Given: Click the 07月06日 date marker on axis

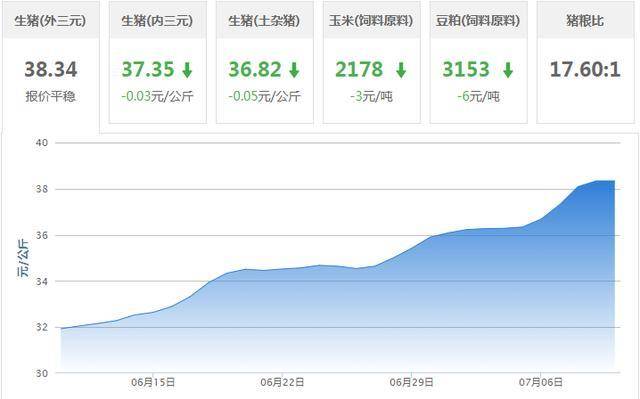Looking at the screenshot, I should click(x=541, y=382).
